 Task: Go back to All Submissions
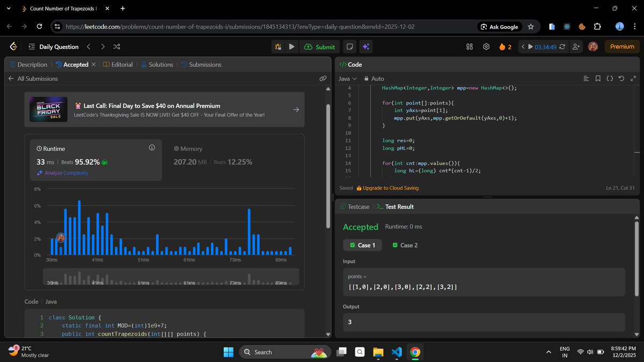33,78
